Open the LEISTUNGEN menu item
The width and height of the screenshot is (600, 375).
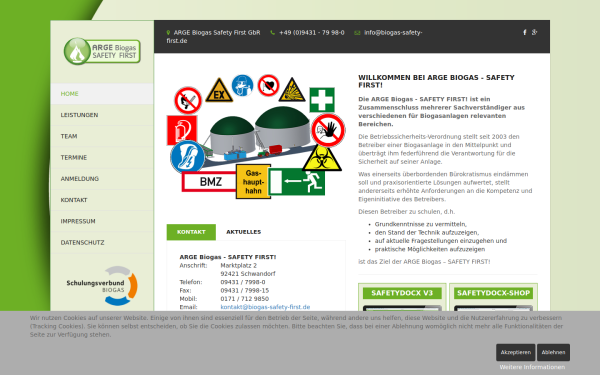[102, 115]
